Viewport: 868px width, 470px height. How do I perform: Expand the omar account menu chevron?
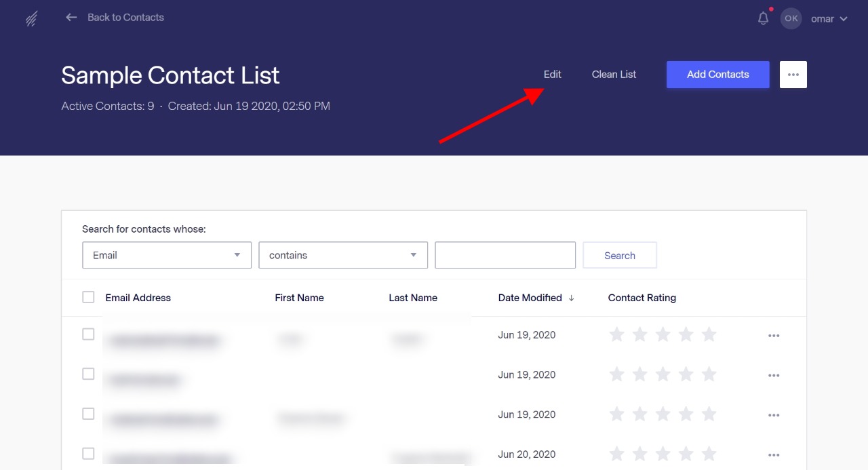tap(844, 19)
